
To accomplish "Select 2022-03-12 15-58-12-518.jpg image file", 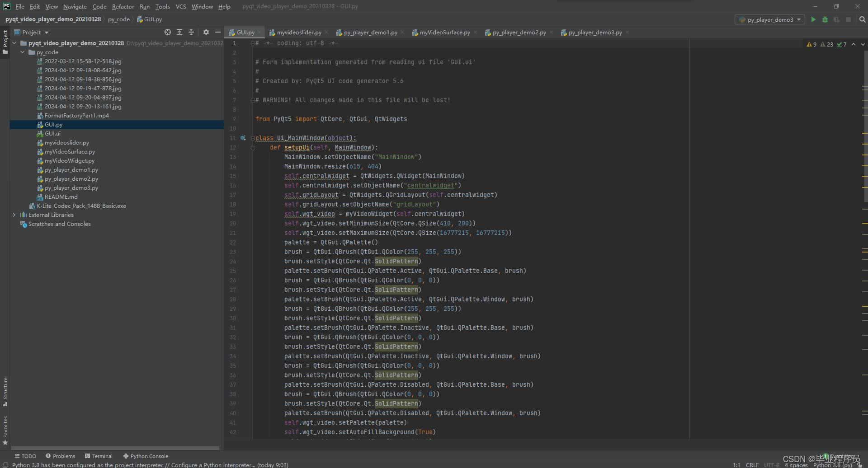I will 83,61.
